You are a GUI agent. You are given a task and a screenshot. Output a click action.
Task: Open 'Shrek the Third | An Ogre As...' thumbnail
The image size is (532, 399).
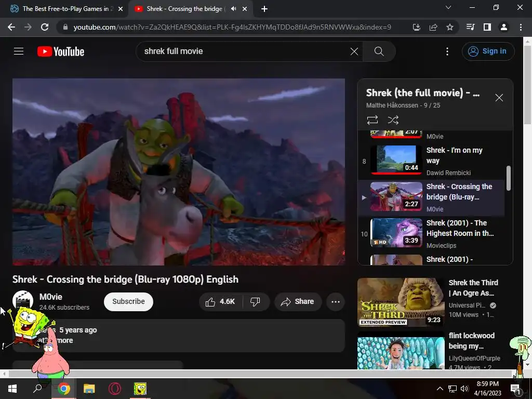(x=401, y=302)
